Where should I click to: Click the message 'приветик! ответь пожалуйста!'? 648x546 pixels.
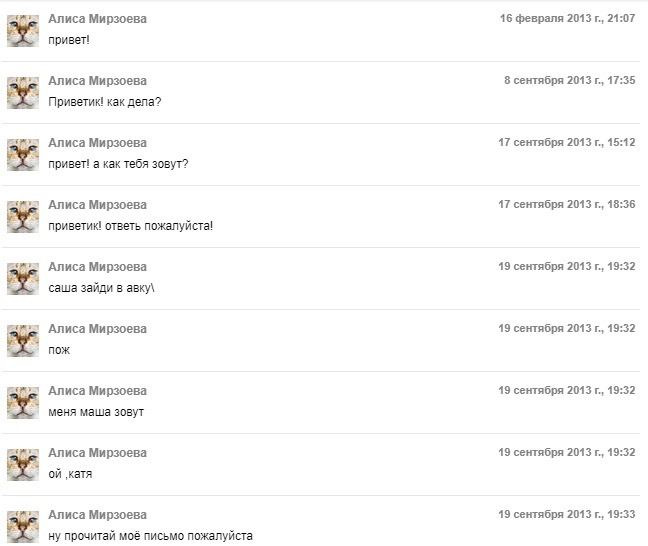[x=130, y=226]
